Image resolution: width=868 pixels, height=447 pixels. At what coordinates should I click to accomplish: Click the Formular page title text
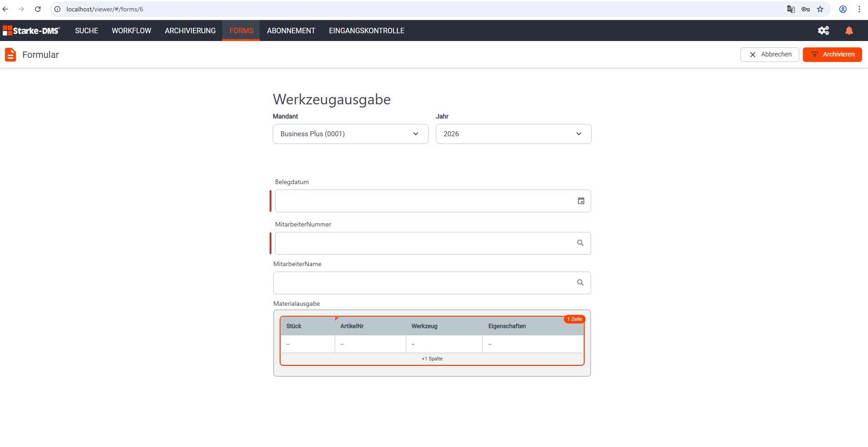[x=41, y=55]
